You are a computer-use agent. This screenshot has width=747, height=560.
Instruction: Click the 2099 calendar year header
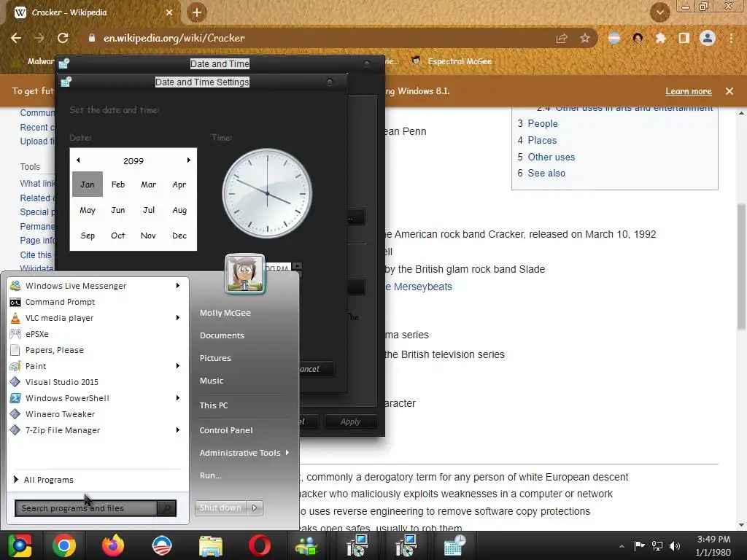133,161
